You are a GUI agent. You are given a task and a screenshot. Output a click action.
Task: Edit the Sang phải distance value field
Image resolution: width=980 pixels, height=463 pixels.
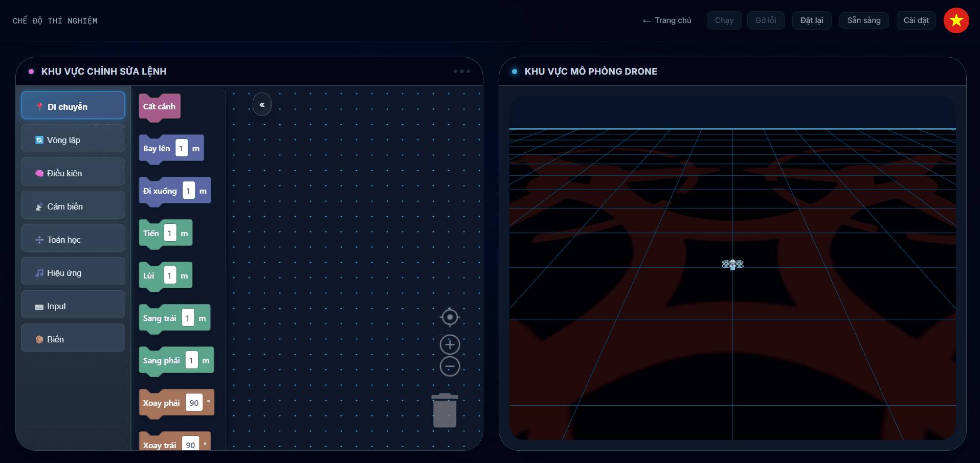click(192, 360)
